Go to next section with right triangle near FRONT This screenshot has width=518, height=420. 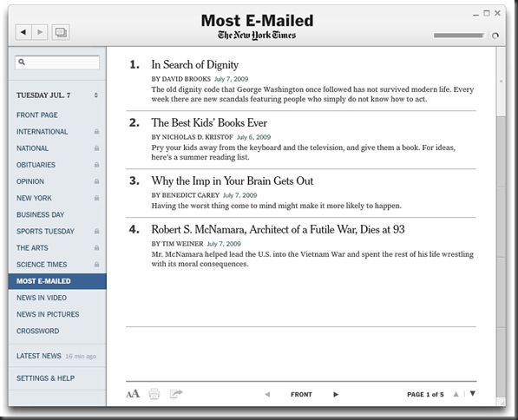336,394
